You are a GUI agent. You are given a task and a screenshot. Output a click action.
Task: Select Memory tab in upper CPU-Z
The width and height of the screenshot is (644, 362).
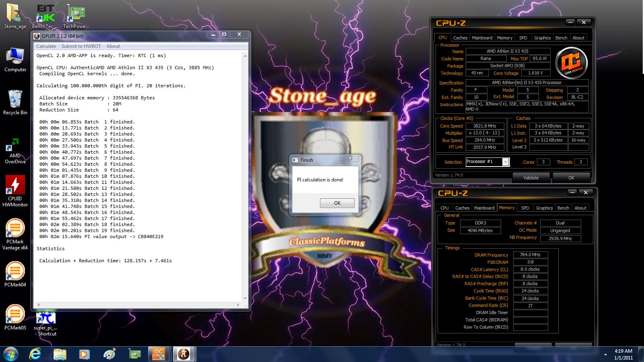(x=505, y=38)
